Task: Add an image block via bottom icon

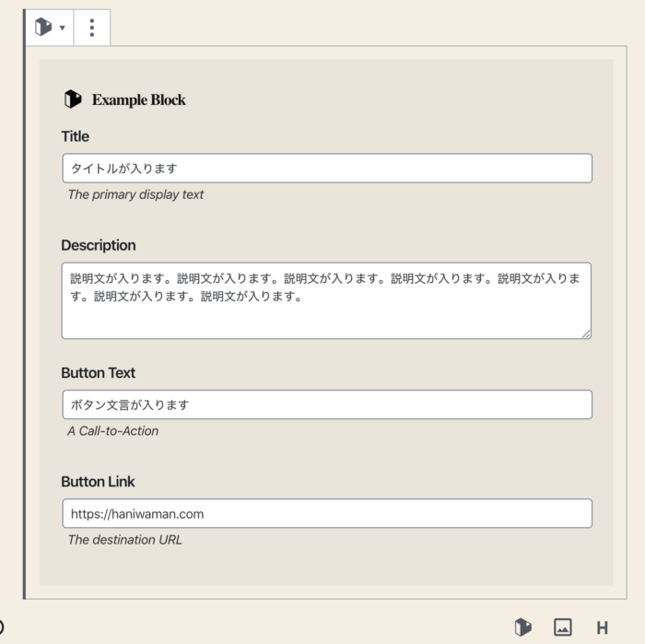Action: point(562,627)
